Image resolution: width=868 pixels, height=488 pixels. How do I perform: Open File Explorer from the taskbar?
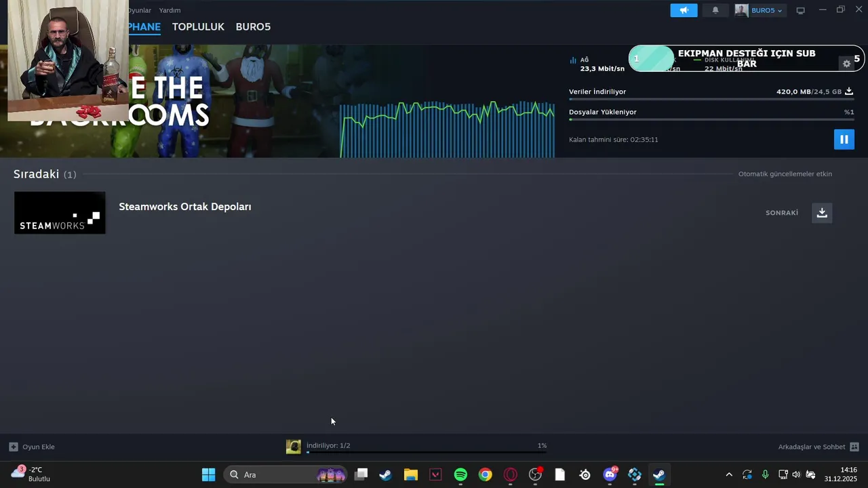[x=411, y=474]
